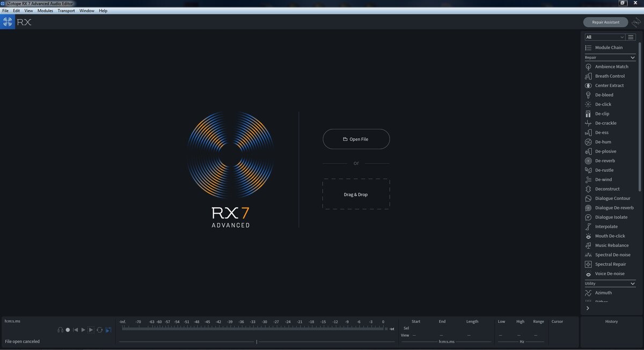644x350 pixels.
Task: Click the Repair Assistant button
Action: point(605,22)
